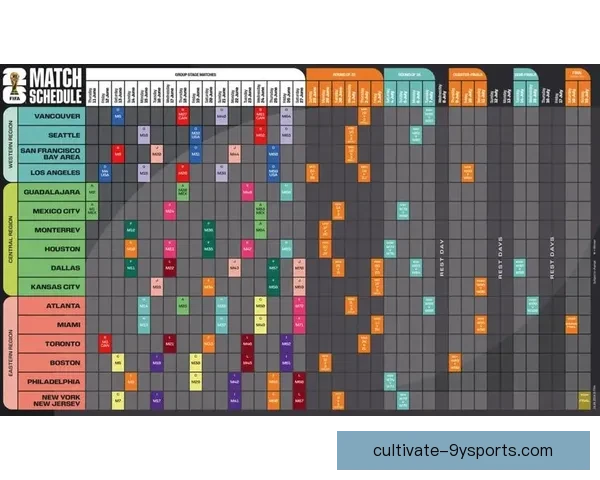
Task: Click the New York New Jersey label
Action: [x=50, y=400]
